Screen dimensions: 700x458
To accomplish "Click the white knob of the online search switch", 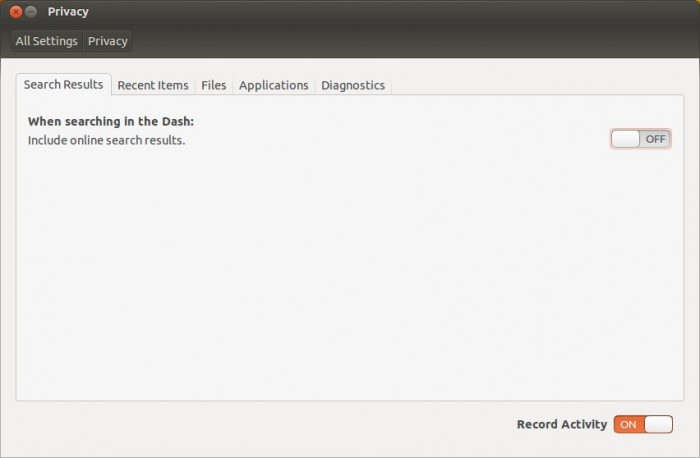I will 626,139.
